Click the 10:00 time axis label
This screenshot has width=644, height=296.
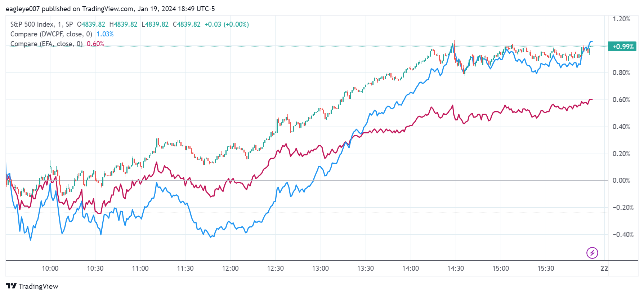tap(50, 269)
